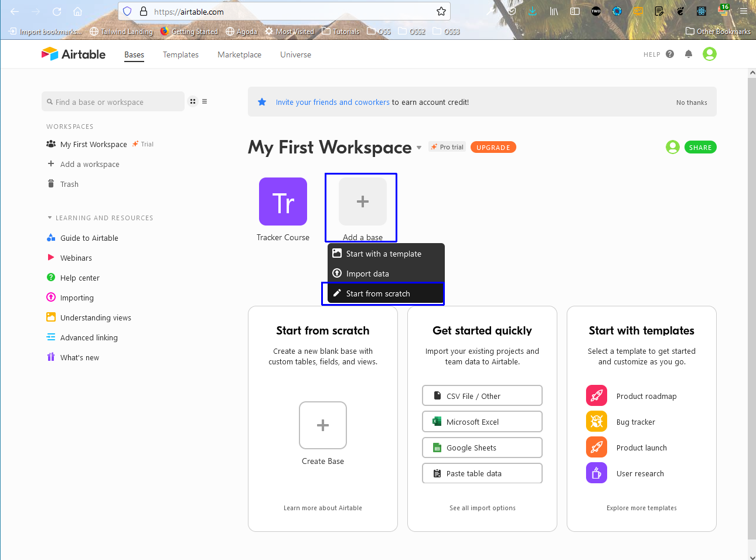Open Trash in the sidebar
Image resolution: width=756 pixels, height=560 pixels.
69,184
